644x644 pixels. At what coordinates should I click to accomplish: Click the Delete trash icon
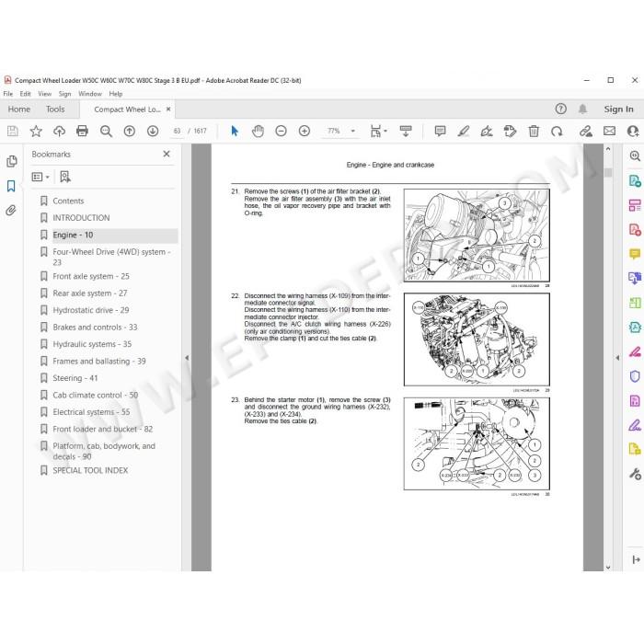(534, 131)
